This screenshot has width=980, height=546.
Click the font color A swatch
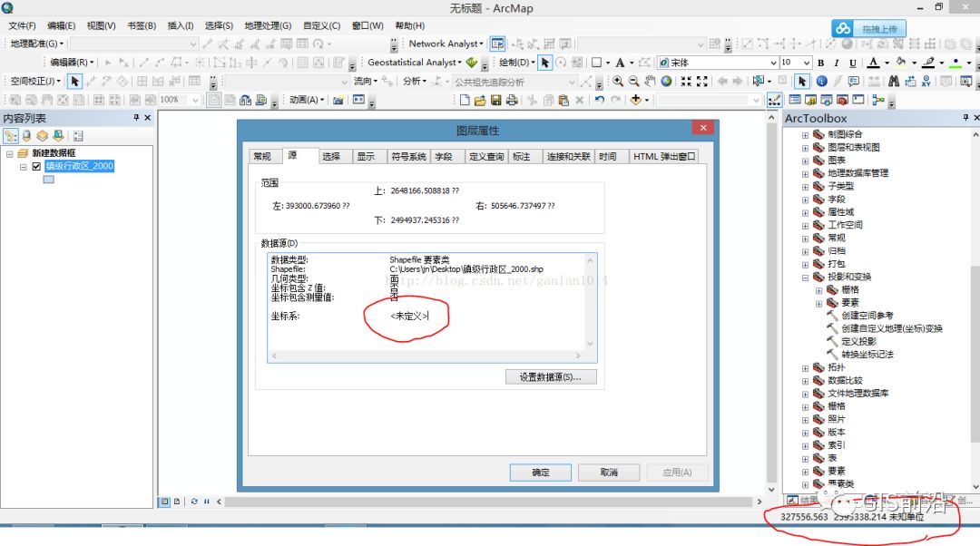pyautogui.click(x=874, y=63)
